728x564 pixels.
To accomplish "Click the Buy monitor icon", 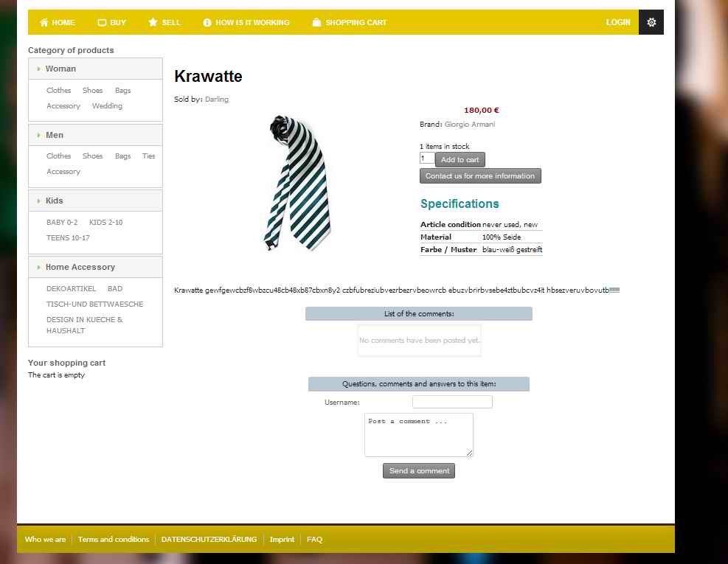I will pos(102,22).
